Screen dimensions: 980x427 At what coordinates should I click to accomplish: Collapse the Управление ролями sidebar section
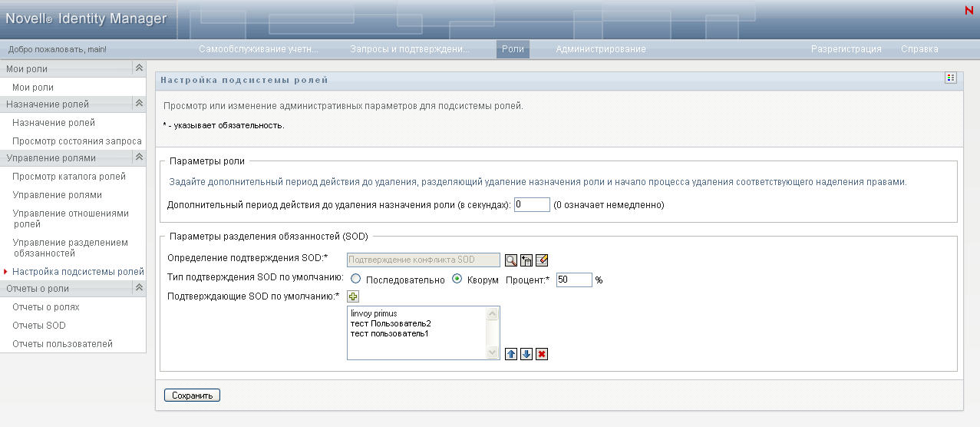[x=139, y=157]
